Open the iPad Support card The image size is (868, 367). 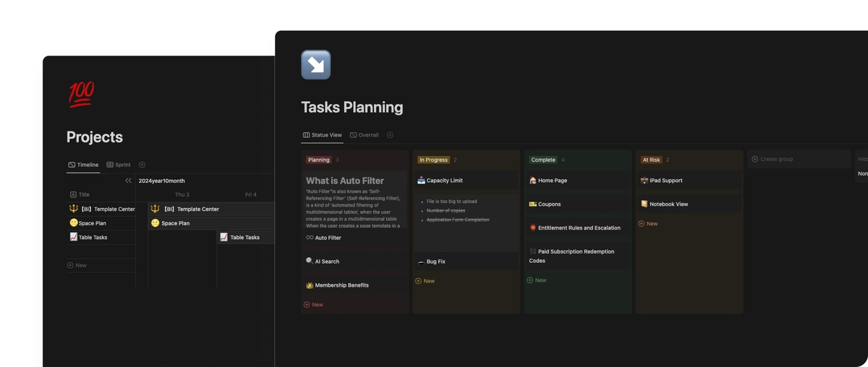(689, 181)
